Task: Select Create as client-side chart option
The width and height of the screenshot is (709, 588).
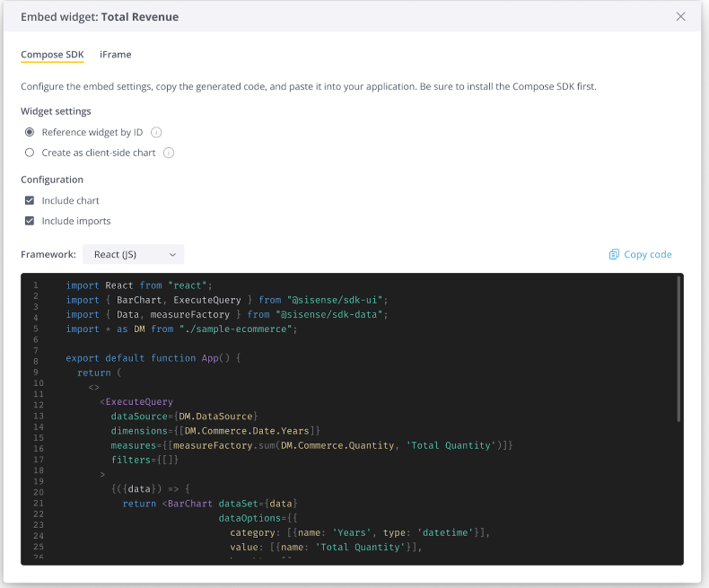Action: tap(30, 153)
